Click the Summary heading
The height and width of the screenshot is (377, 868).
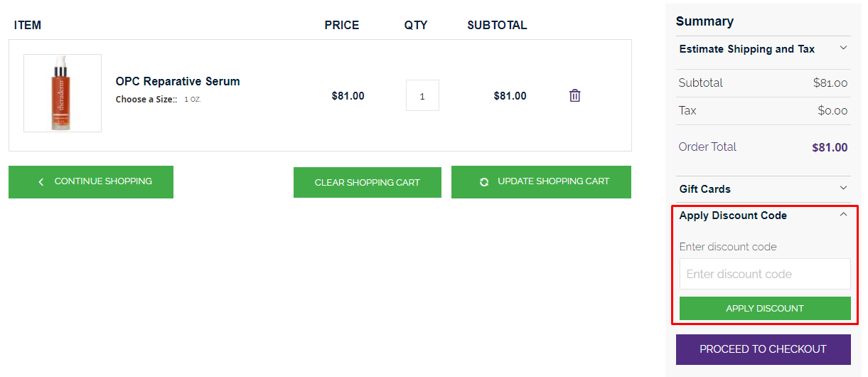click(704, 21)
